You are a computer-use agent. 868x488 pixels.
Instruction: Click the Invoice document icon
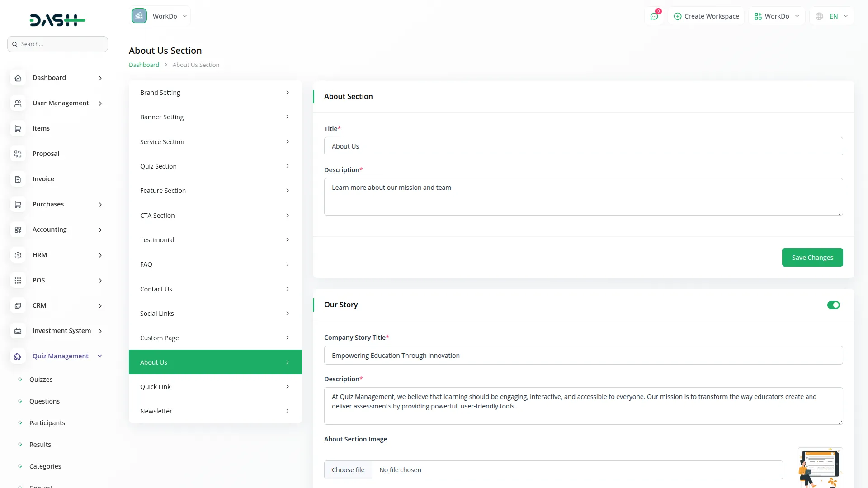point(18,179)
